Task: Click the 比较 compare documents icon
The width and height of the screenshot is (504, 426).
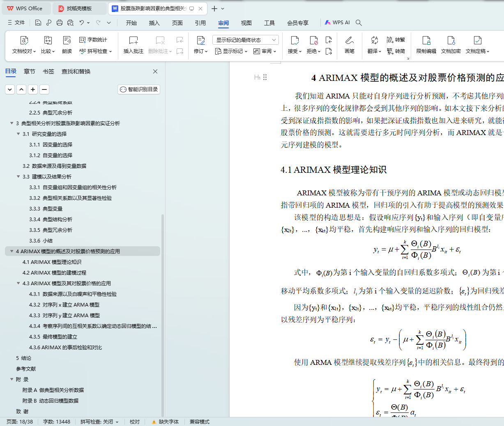Action: pos(48,45)
